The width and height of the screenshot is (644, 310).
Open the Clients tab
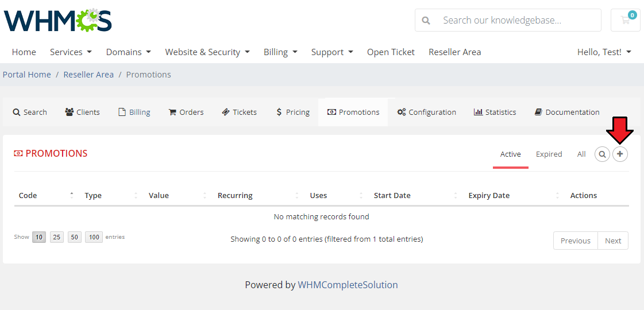click(x=82, y=112)
